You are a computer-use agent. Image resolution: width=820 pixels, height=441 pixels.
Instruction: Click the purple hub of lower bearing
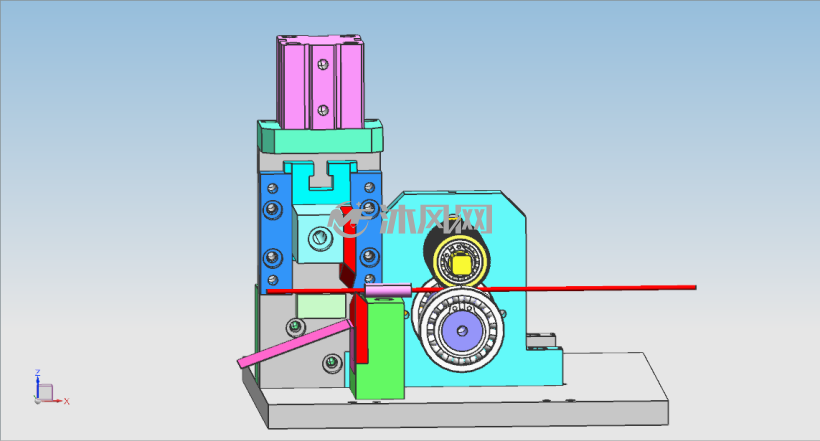pos(461,330)
